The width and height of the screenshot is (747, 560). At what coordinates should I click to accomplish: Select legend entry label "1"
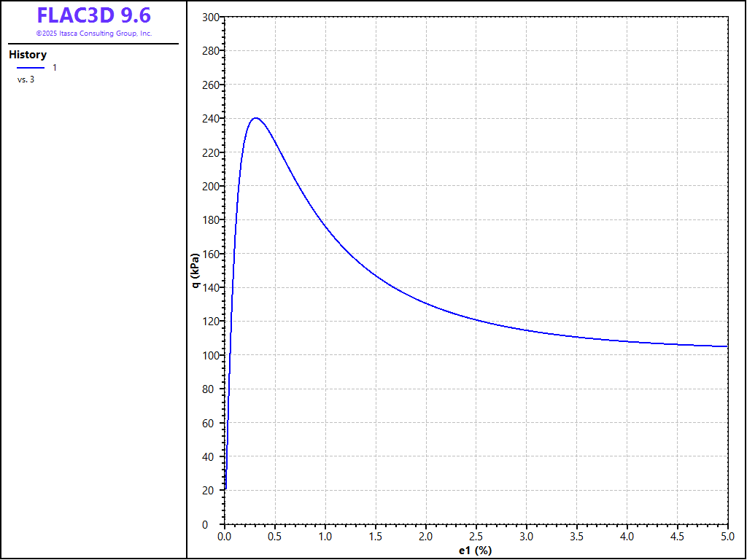(x=55, y=68)
